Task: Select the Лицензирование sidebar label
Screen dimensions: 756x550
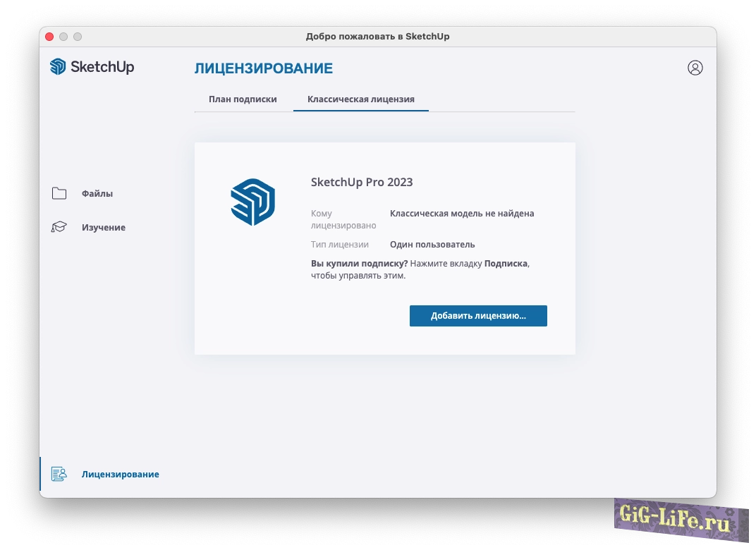Action: coord(120,475)
